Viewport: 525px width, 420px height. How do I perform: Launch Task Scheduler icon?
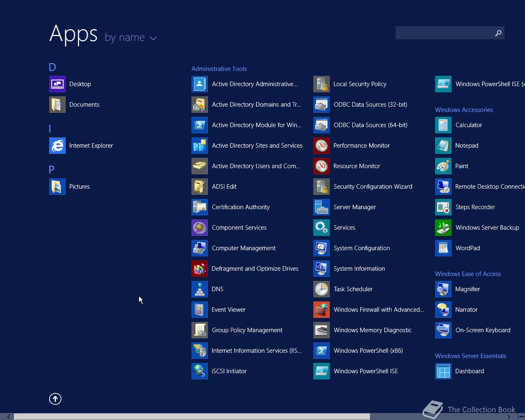coord(322,289)
